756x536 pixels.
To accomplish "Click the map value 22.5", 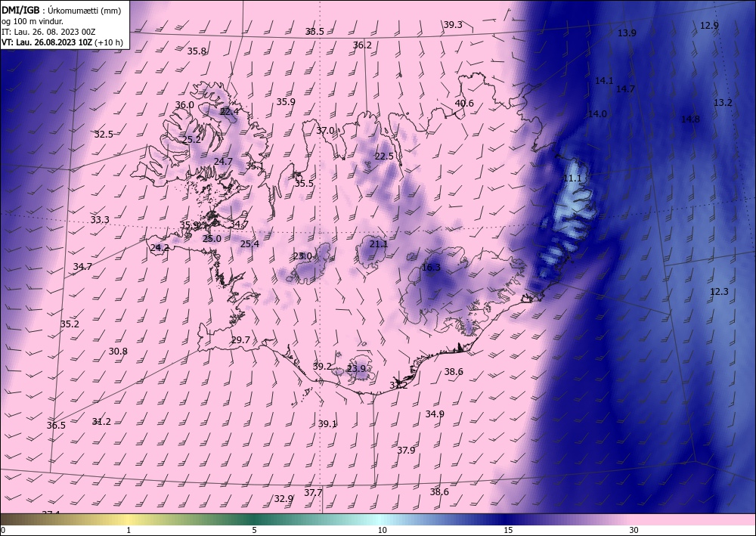I will tap(384, 156).
